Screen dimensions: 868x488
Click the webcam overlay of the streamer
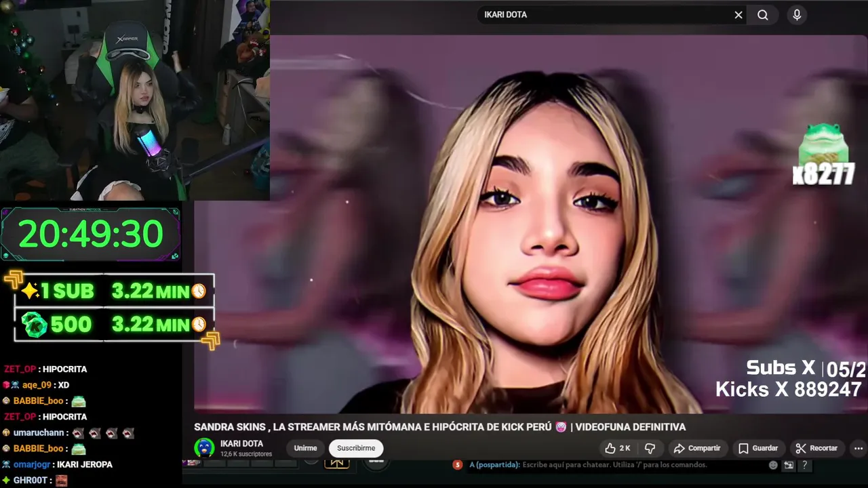(x=135, y=100)
